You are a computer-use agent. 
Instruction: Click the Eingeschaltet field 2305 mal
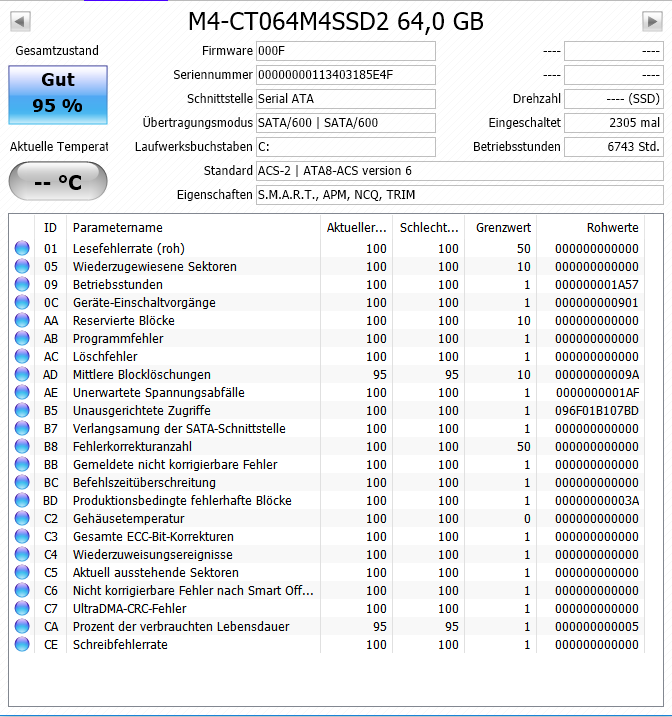(614, 123)
